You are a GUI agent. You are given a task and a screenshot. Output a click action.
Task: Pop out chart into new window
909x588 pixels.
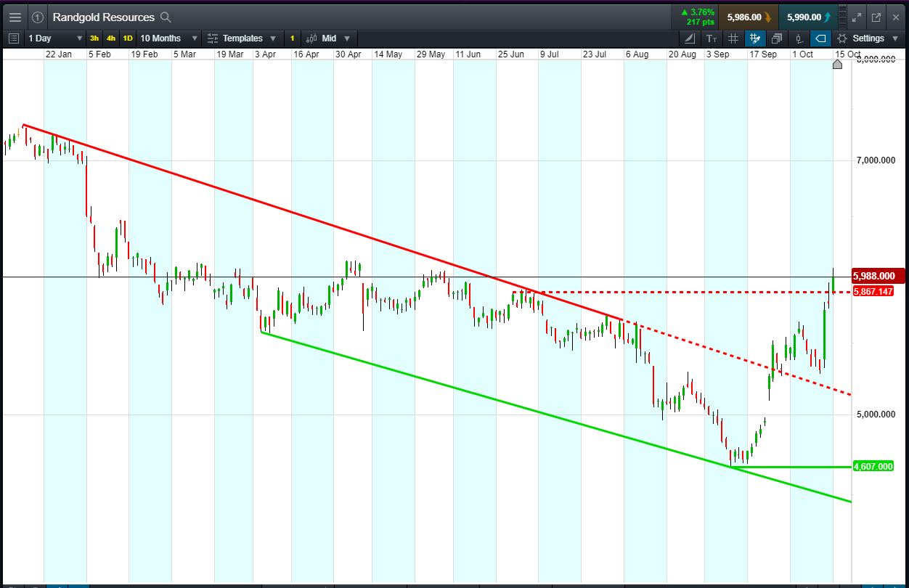click(876, 17)
